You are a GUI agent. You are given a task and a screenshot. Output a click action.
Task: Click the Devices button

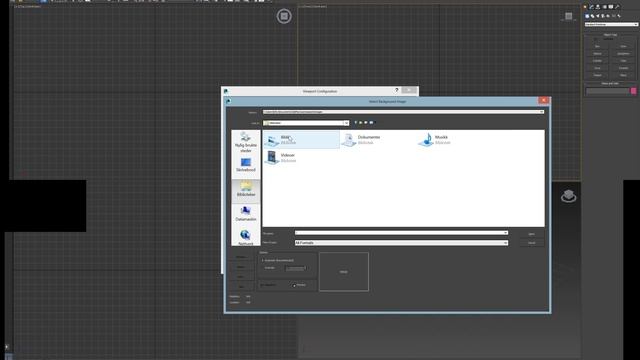241,257
